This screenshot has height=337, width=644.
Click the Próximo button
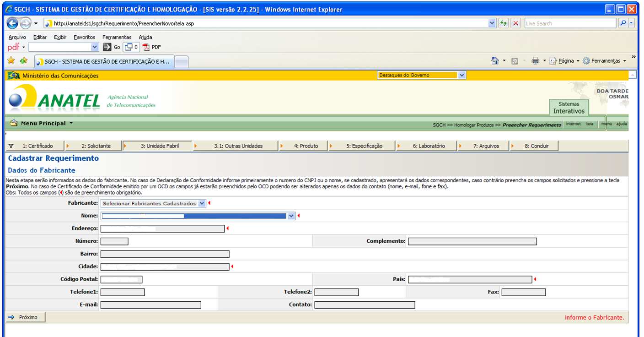coord(26,317)
